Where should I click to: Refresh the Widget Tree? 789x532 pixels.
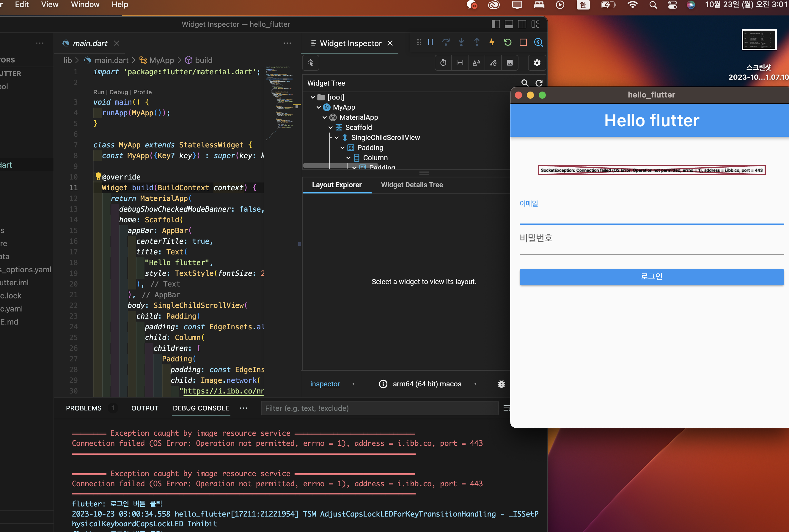(x=539, y=83)
